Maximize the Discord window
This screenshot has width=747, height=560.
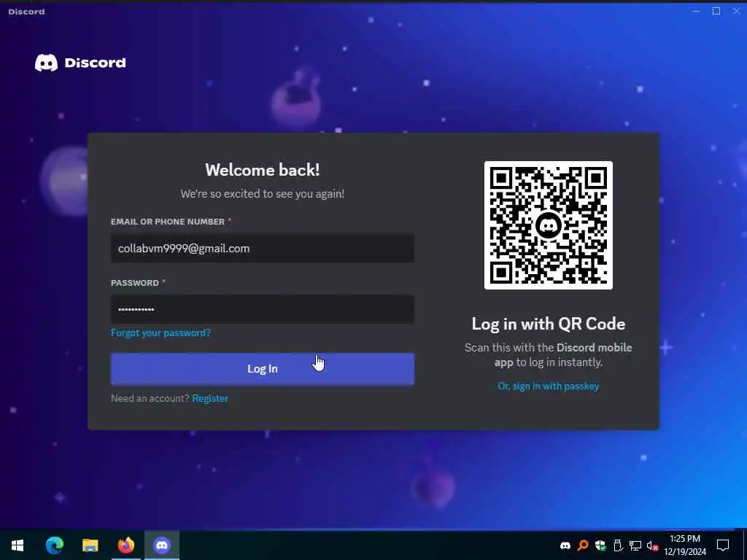point(716,11)
